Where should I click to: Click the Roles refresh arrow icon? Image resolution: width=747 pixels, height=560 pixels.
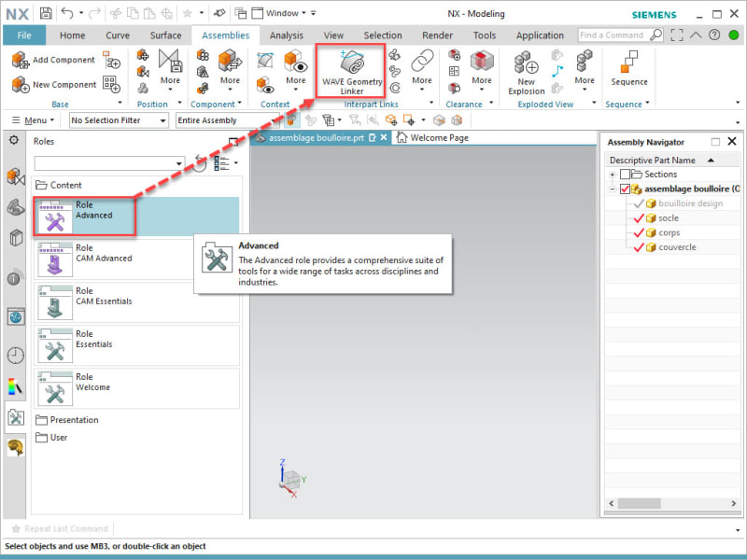coord(200,162)
